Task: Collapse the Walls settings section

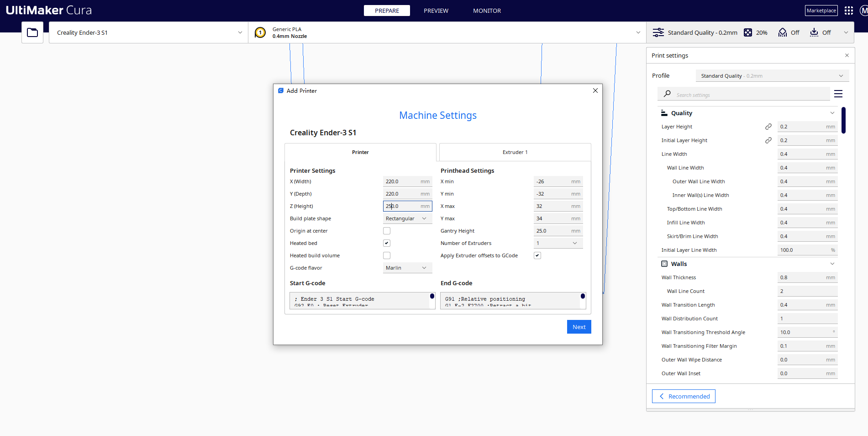Action: (x=832, y=264)
